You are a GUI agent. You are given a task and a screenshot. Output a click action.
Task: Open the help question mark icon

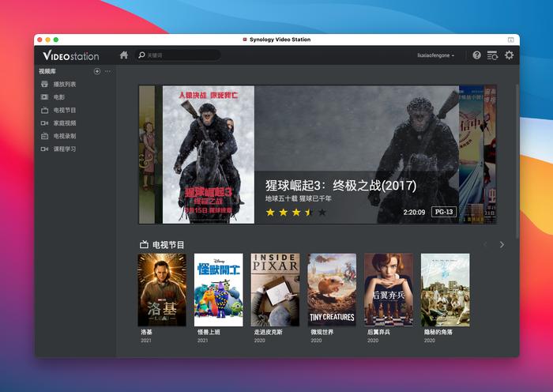click(476, 55)
